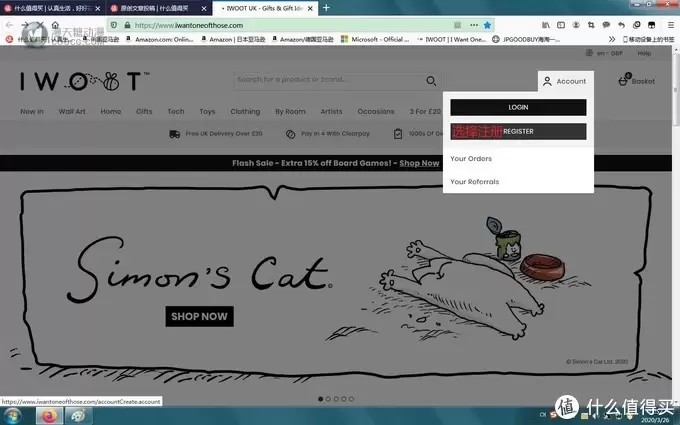Open the Amazon.com bookmark

[159, 39]
